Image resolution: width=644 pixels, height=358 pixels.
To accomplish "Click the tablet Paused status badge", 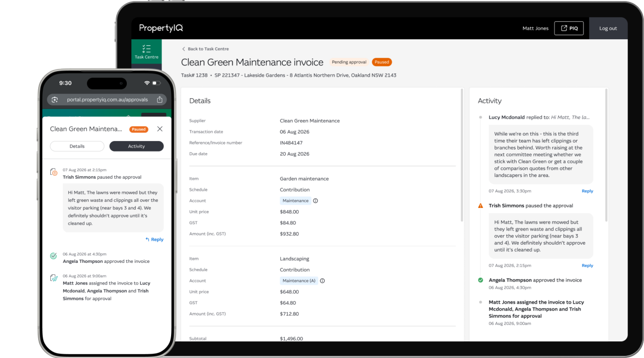I will point(382,62).
